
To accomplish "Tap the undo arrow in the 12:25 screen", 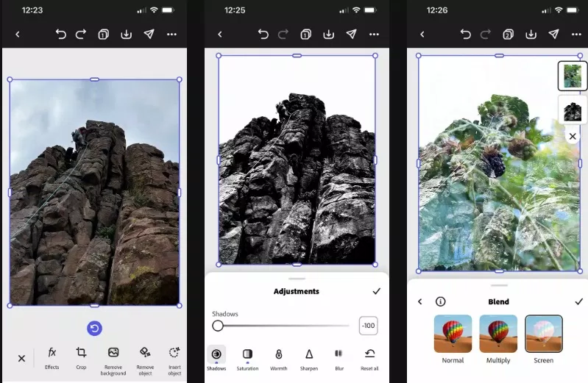I will point(263,35).
